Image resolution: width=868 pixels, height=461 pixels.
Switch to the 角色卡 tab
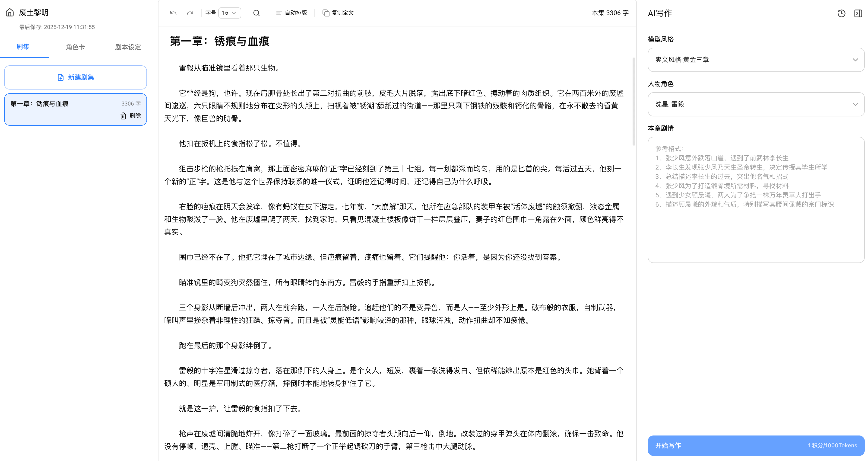[x=75, y=47]
